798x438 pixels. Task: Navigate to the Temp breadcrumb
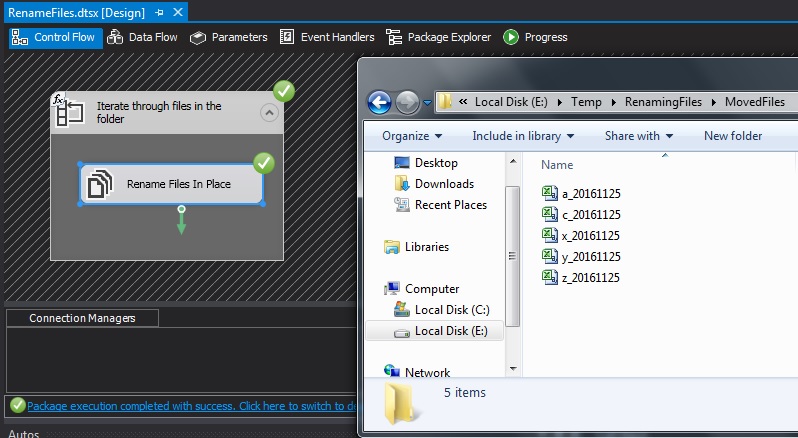[x=586, y=102]
